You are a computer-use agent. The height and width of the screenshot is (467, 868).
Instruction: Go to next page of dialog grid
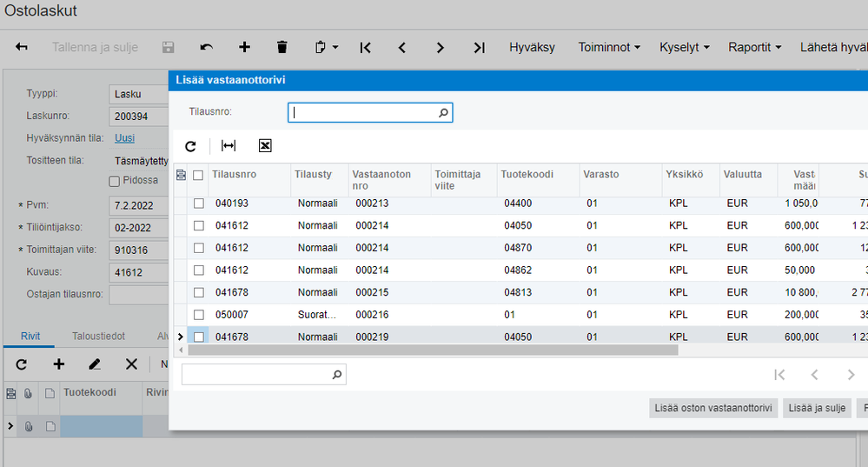pos(851,375)
